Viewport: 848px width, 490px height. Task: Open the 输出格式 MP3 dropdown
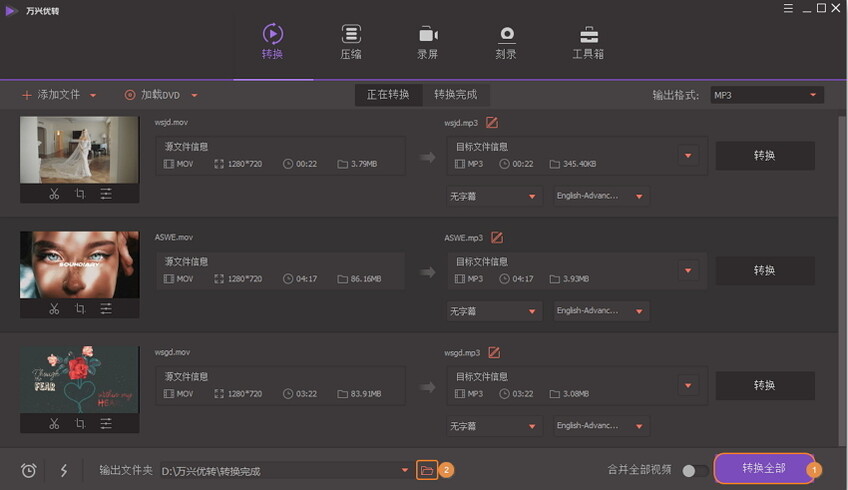pyautogui.click(x=767, y=95)
